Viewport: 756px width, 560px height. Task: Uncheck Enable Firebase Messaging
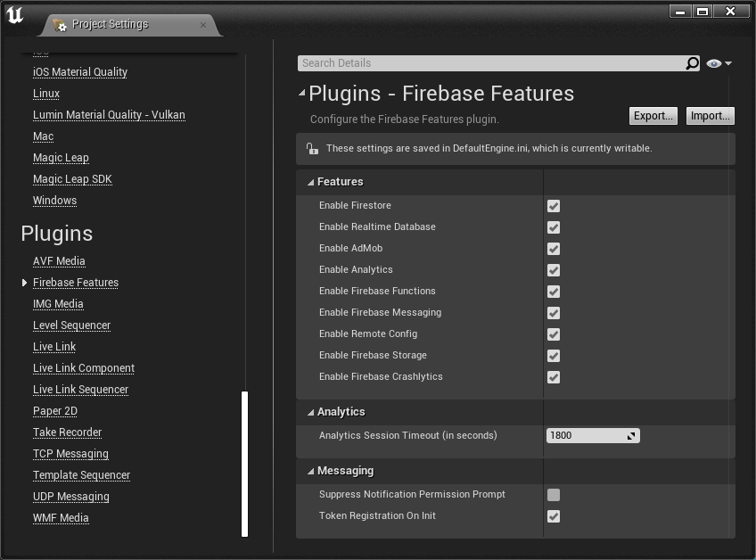coord(554,313)
